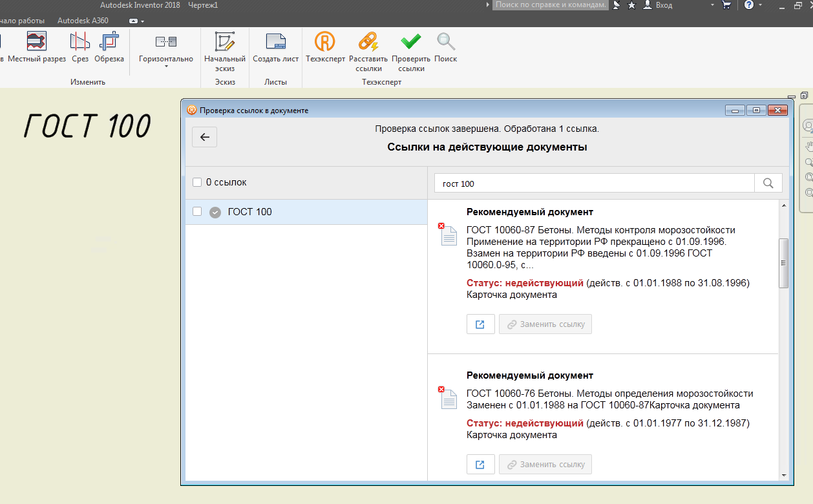Click the results list vertical scrollbar thumb
Image resolution: width=813 pixels, height=504 pixels.
[x=784, y=263]
